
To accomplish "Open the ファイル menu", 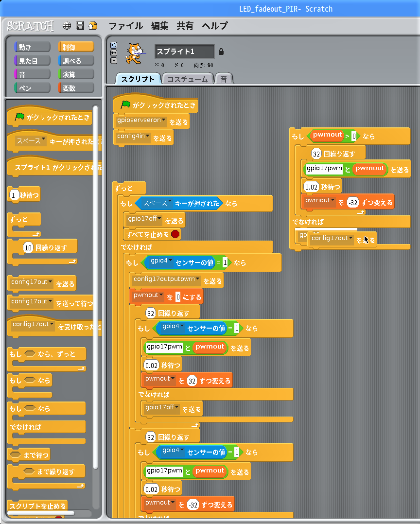I will click(x=125, y=26).
